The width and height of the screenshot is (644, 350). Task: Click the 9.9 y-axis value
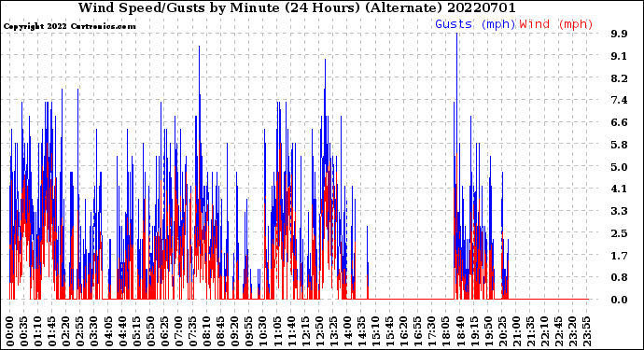pos(619,34)
